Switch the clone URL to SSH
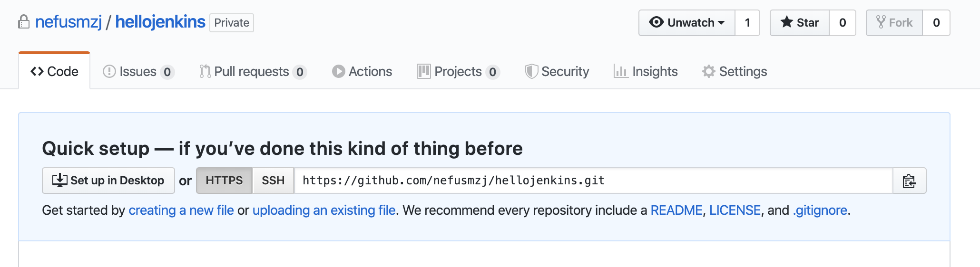The height and width of the screenshot is (267, 980). pos(273,181)
